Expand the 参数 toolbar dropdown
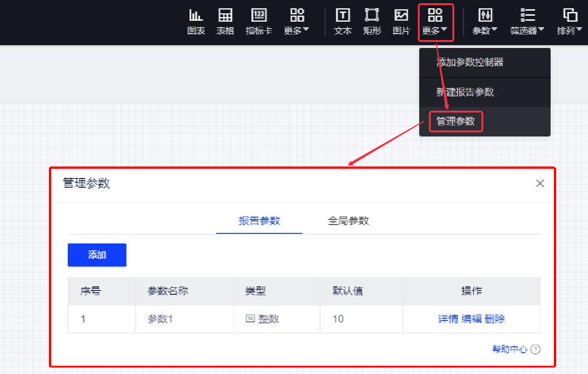588x374 pixels. [485, 22]
